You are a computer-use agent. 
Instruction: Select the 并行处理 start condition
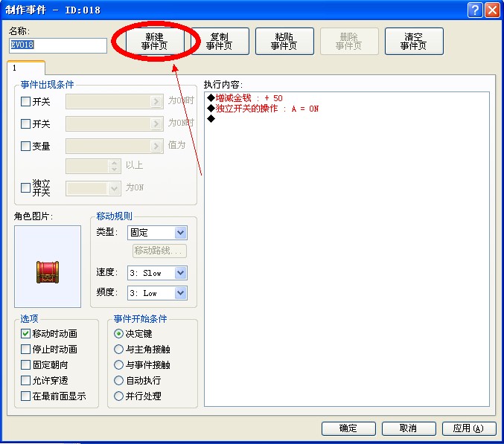(x=118, y=396)
